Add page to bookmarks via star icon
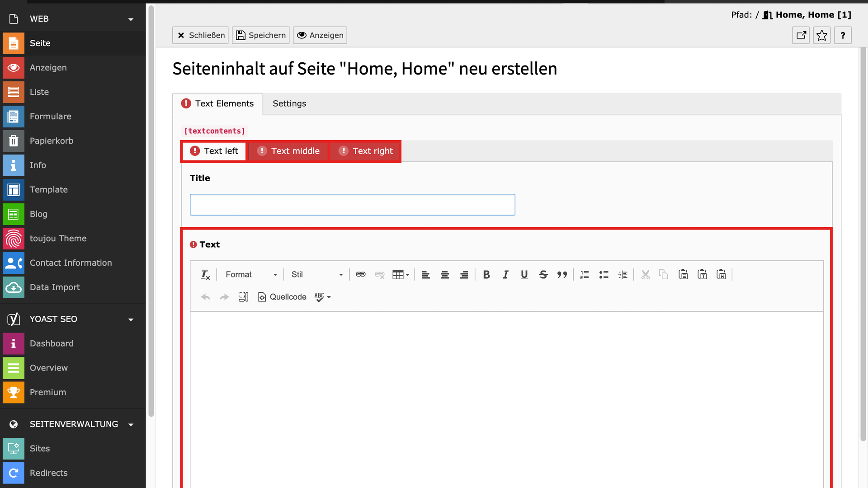 pyautogui.click(x=821, y=35)
